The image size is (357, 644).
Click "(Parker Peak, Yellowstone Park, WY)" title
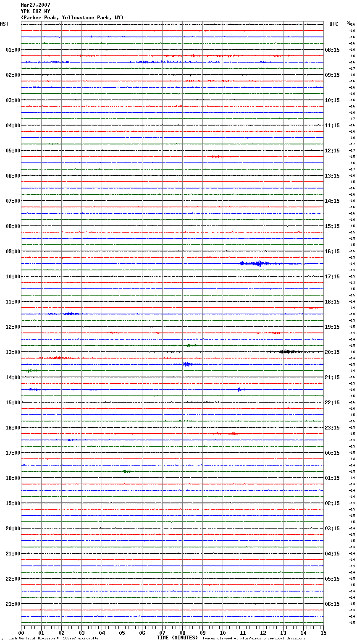72,18
